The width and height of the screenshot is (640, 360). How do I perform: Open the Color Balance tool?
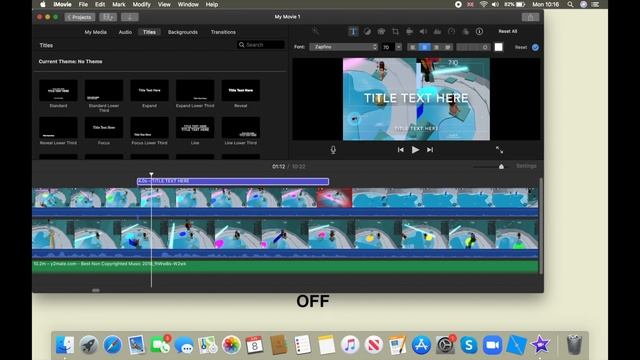(367, 31)
